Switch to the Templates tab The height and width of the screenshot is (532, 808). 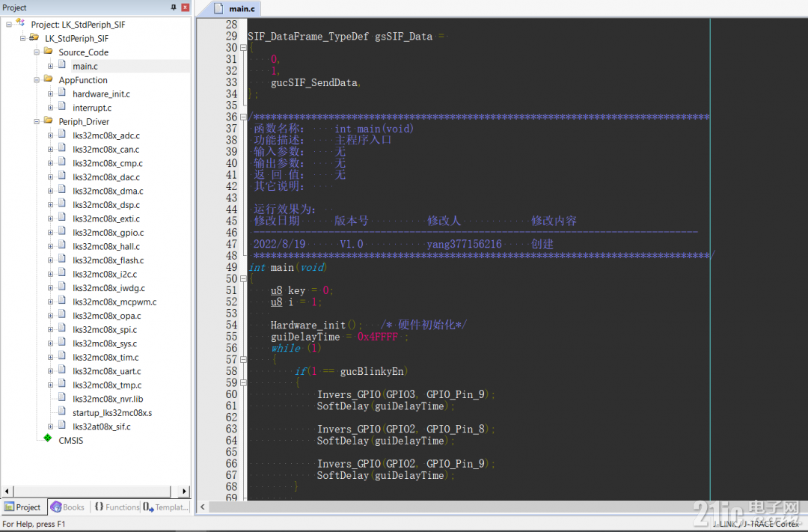click(165, 507)
